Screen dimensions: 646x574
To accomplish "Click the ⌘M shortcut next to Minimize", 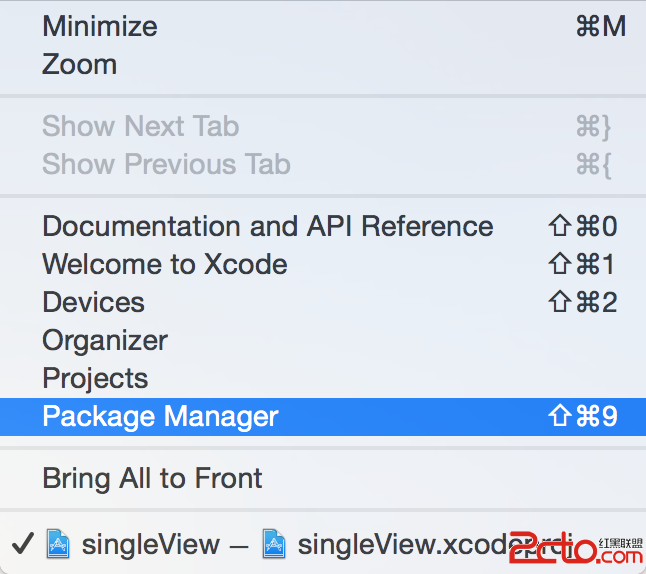I will 600,26.
